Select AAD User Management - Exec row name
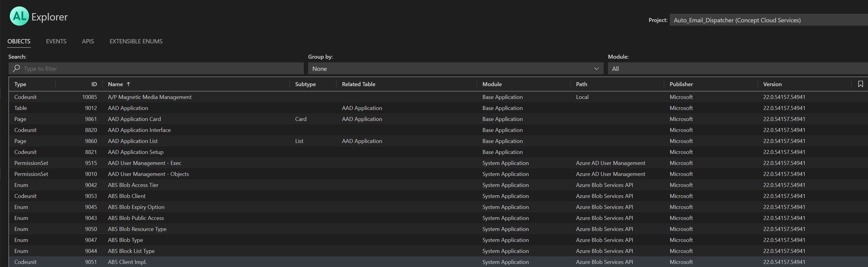This screenshot has height=267, width=868. (x=144, y=163)
